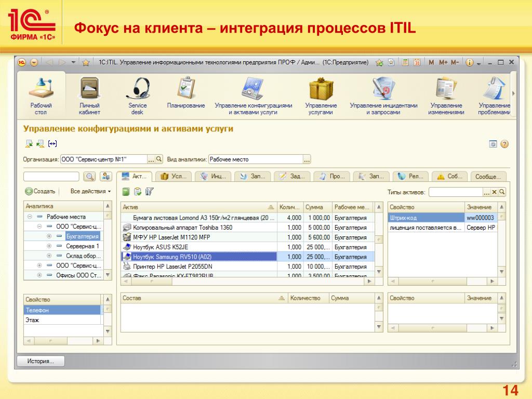Switch to the Соб... tab

pos(450,177)
